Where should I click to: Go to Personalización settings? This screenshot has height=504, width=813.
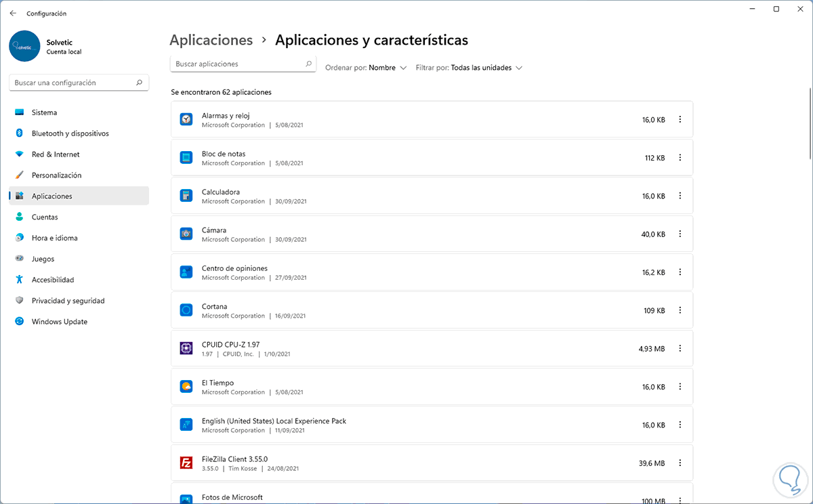pos(79,175)
